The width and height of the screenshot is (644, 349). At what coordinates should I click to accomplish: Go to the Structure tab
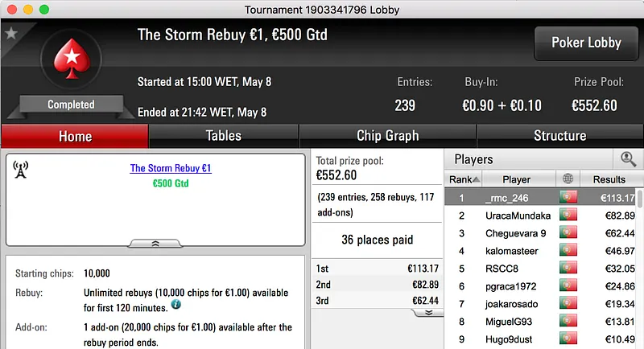click(559, 136)
